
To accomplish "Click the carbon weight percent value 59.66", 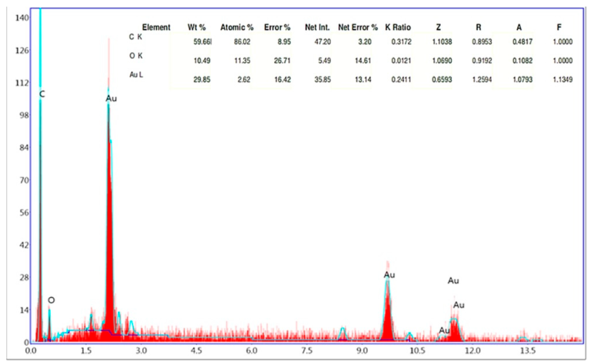I will 202,42.
